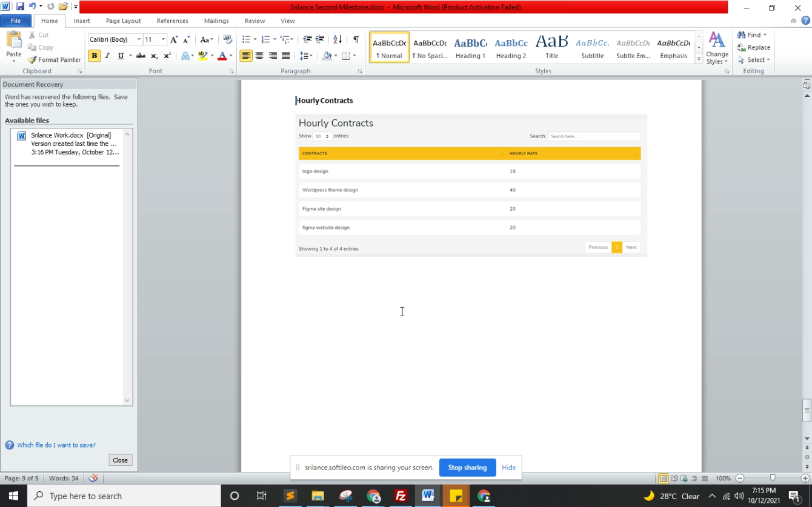
Task: Toggle Bold formatting off
Action: (x=94, y=56)
